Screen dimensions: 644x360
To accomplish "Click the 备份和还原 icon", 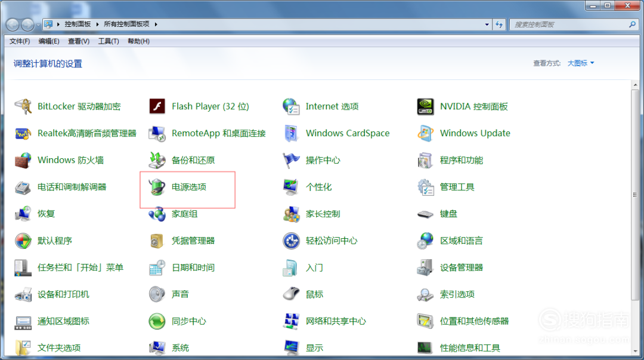I will pos(157,160).
